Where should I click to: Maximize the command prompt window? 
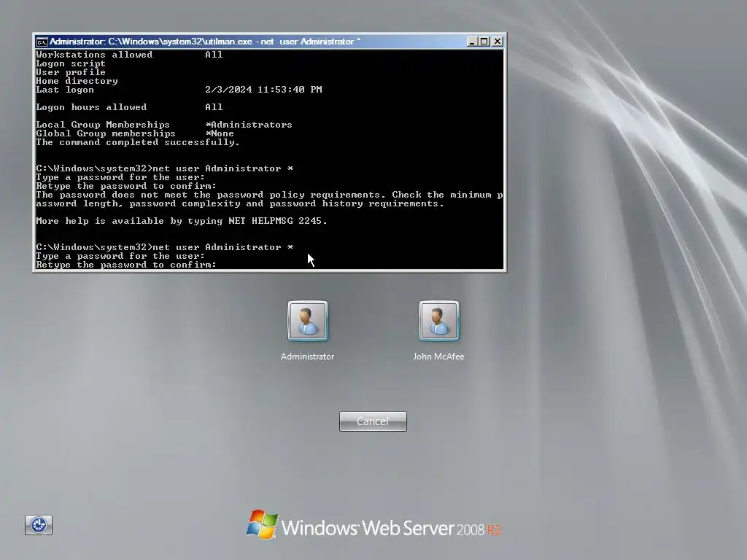(484, 42)
